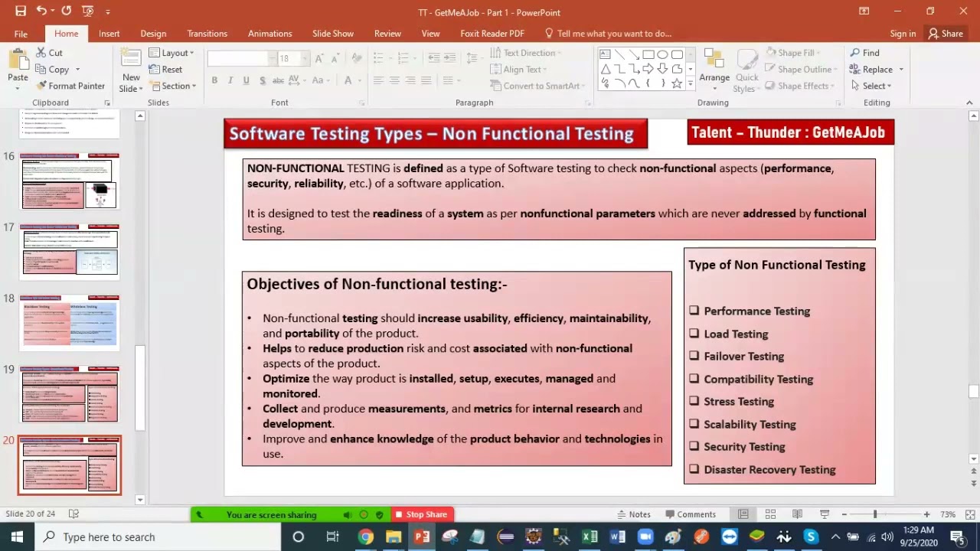Select the Format Painter tool
The image size is (980, 551).
[70, 86]
